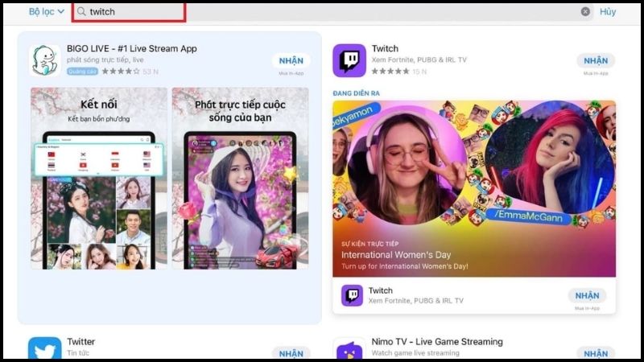This screenshot has width=644, height=362.
Task: Open the International Women's Day event banner
Action: tap(474, 189)
